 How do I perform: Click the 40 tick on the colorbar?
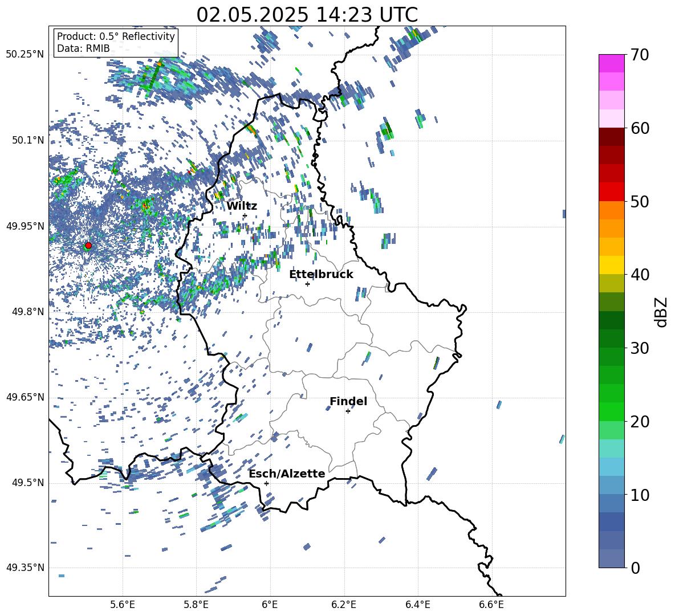point(639,275)
